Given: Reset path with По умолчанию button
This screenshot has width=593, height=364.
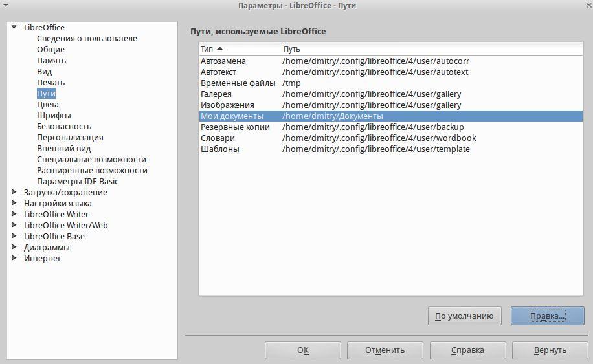Looking at the screenshot, I should click(464, 316).
